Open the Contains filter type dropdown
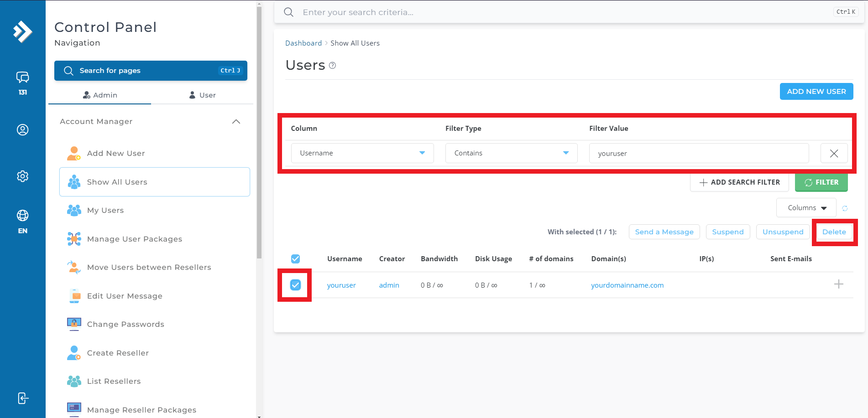 coord(511,153)
